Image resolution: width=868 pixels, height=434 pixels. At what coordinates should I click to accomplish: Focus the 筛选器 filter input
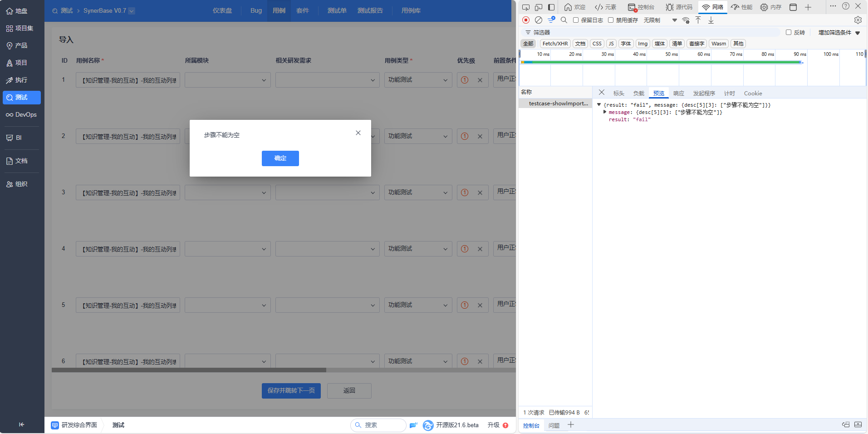[x=652, y=33]
